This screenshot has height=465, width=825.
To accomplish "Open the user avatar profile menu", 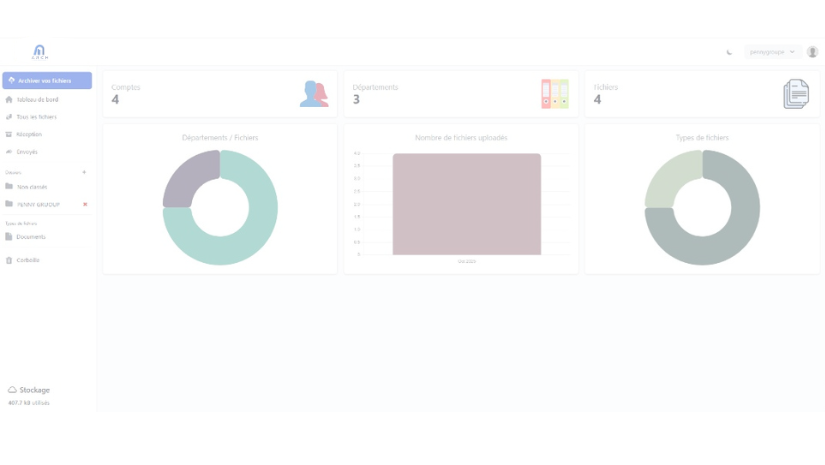I will coord(812,52).
